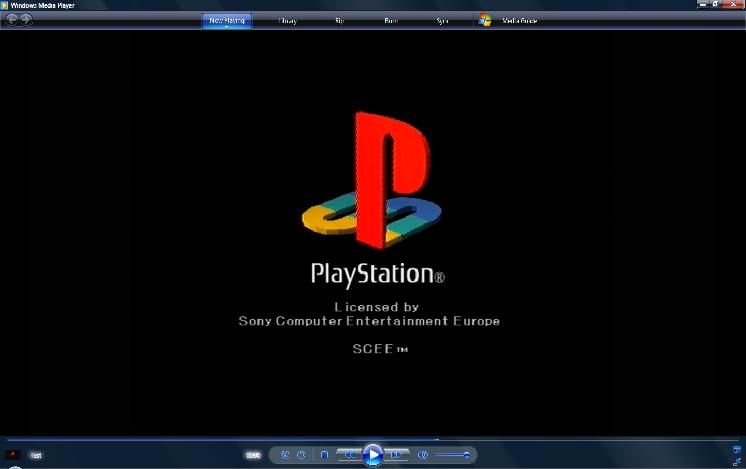
Task: Switch to full-screen view
Action: click(736, 449)
